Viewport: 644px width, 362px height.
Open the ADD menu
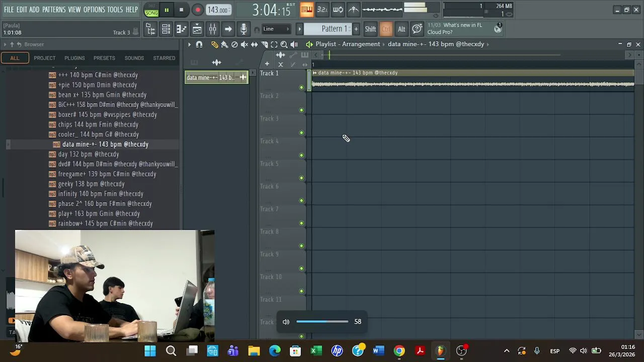[x=34, y=10]
